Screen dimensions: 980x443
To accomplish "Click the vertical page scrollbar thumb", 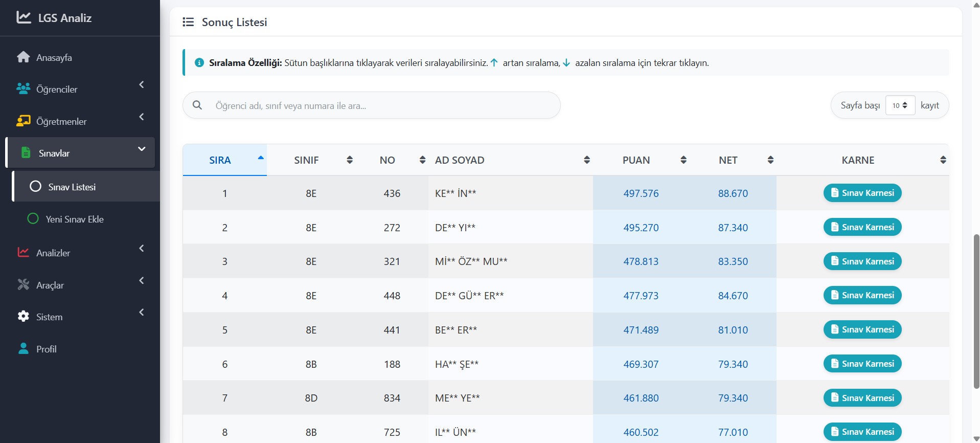I will click(976, 311).
